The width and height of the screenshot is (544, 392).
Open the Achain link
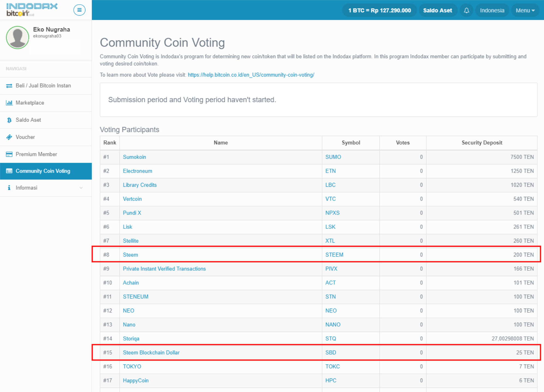131,283
